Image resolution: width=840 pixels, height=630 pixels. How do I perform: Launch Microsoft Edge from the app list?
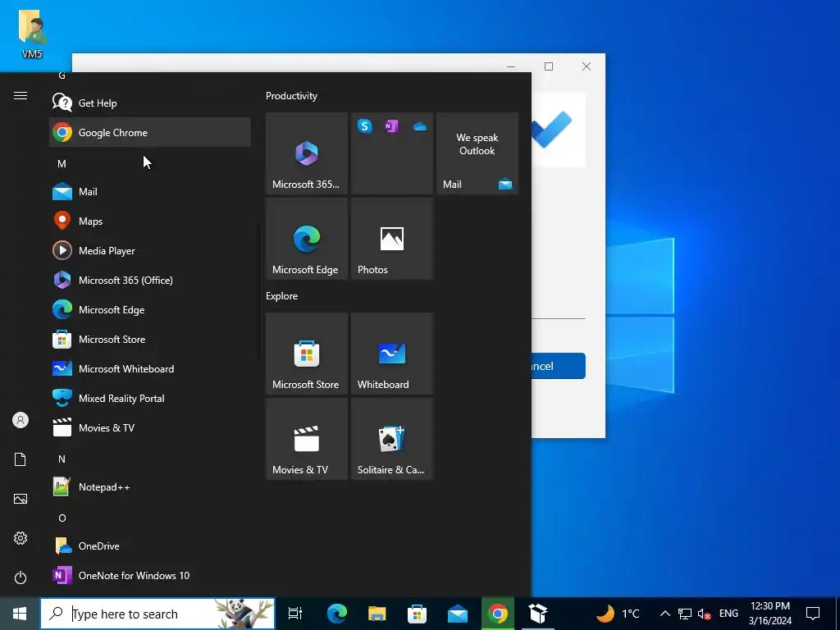[x=150, y=309]
